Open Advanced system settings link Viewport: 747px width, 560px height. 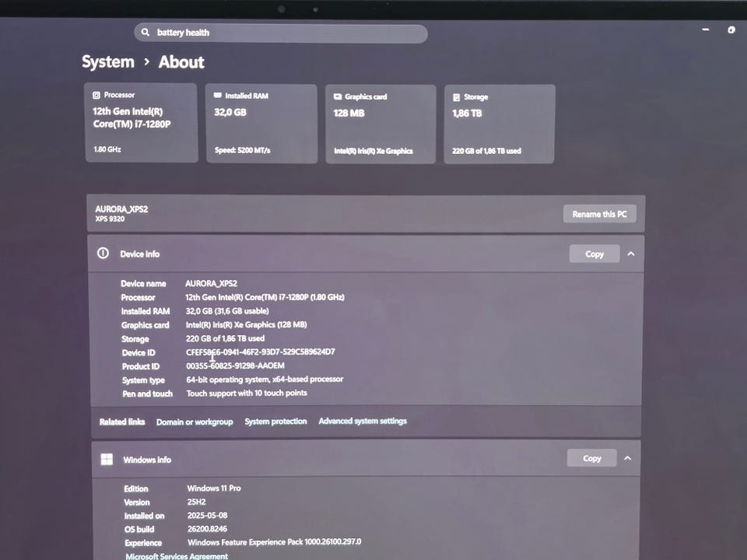(x=363, y=421)
